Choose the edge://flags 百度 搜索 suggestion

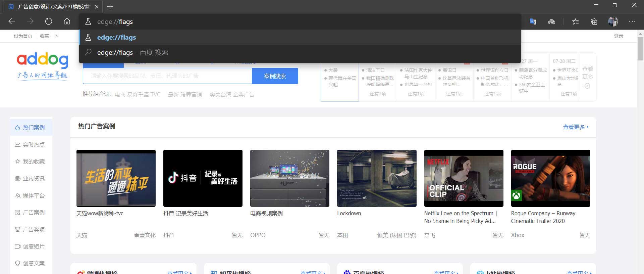[x=300, y=52]
